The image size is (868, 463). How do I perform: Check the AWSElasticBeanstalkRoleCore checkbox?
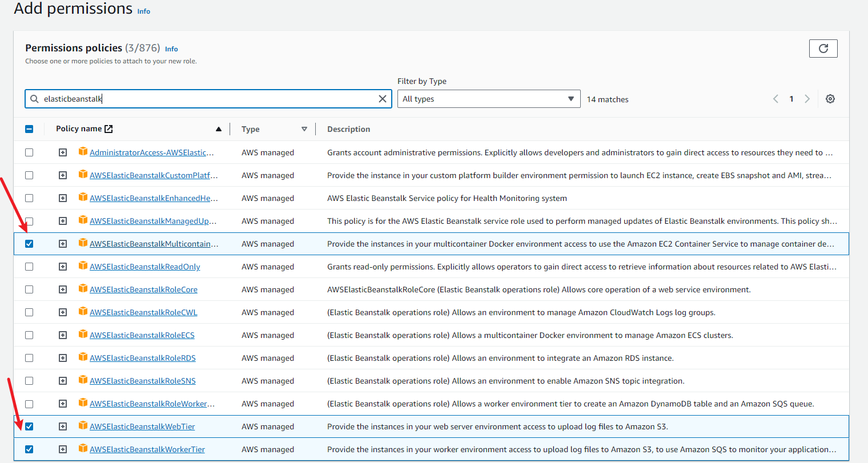[x=29, y=289]
